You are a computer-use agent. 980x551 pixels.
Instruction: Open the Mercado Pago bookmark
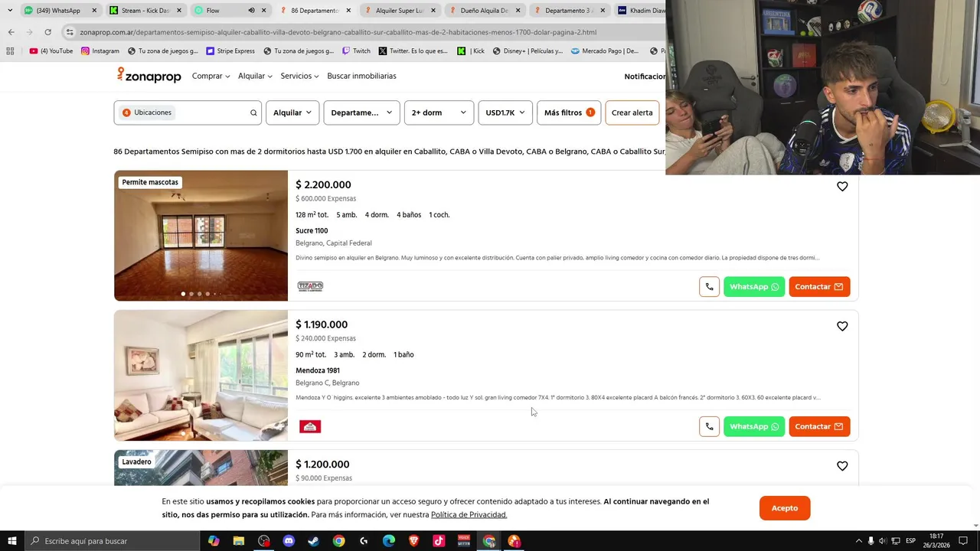point(605,51)
